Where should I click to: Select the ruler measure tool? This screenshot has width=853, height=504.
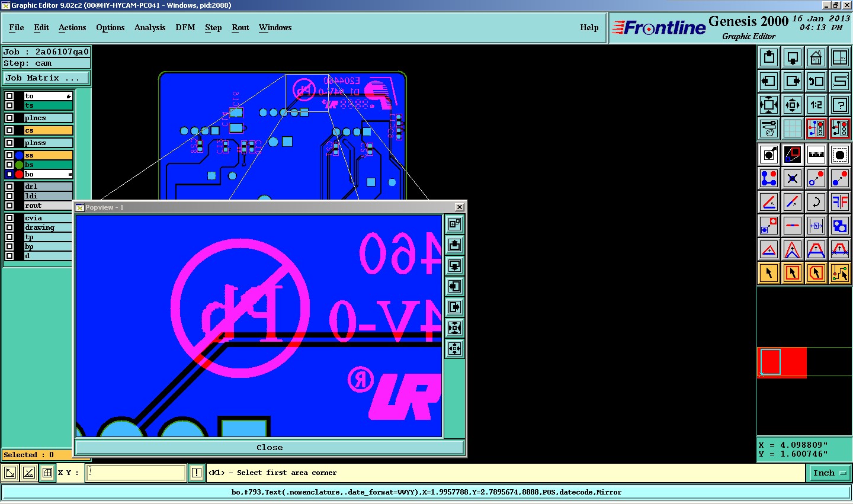[x=816, y=155]
